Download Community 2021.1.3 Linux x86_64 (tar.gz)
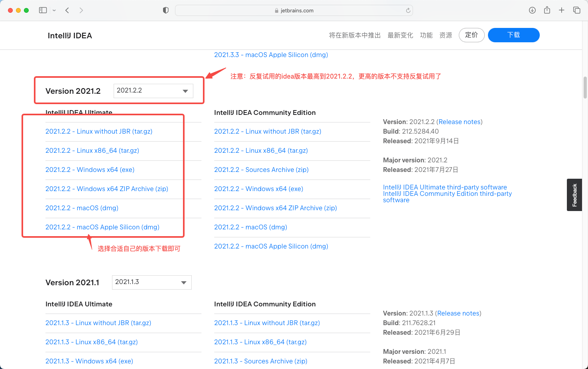Viewport: 588px width, 369px height. (x=260, y=342)
